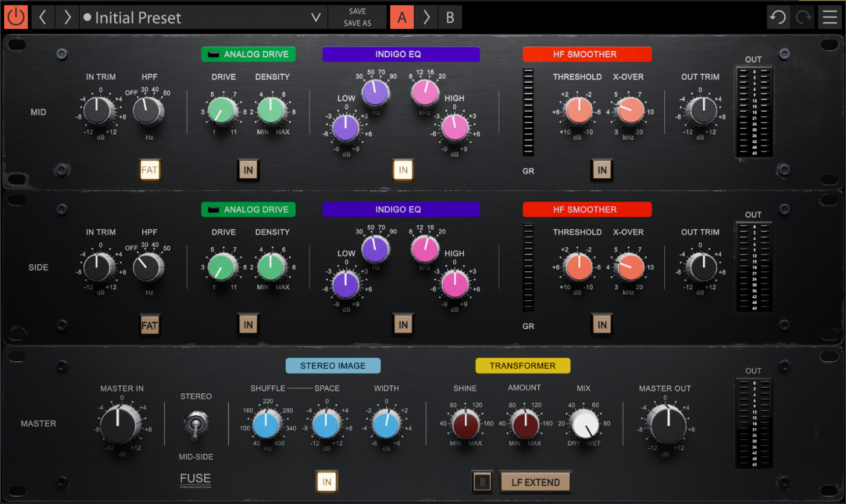Click the MASTER OUT knob

[665, 424]
